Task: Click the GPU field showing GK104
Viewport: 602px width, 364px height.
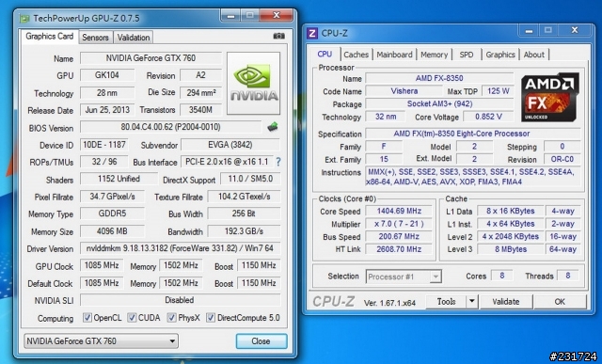Action: 106,75
